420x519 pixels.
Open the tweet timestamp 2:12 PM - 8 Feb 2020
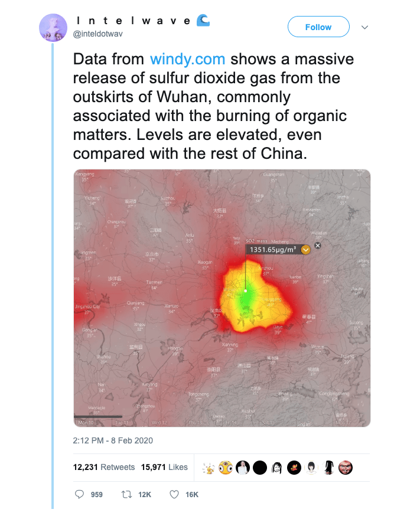click(113, 440)
